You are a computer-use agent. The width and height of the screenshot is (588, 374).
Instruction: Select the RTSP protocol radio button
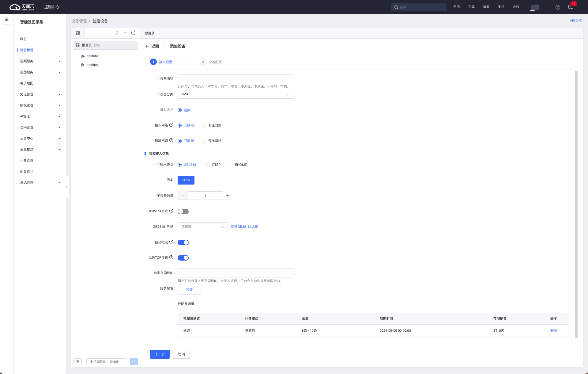point(208,165)
